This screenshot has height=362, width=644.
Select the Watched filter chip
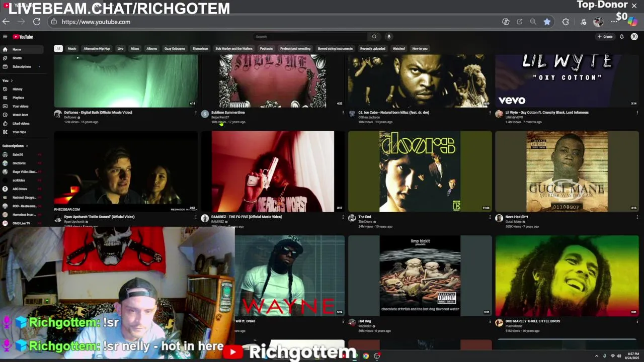click(x=398, y=49)
